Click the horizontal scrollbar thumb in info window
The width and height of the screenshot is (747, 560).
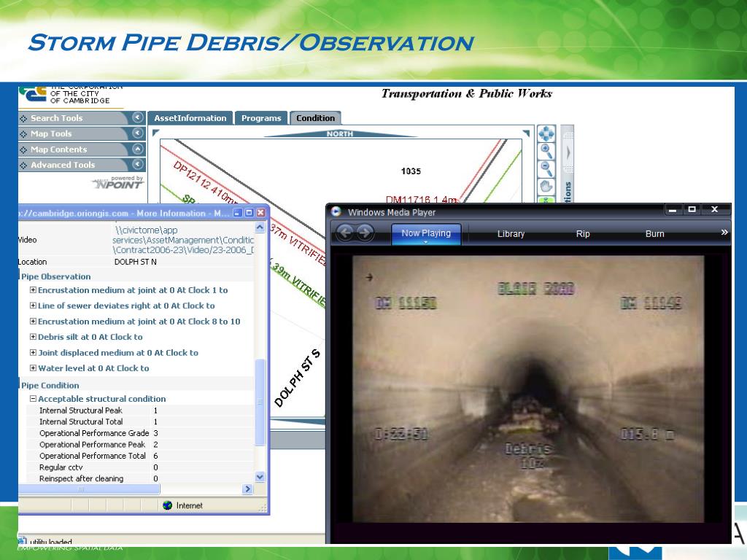tap(88, 489)
